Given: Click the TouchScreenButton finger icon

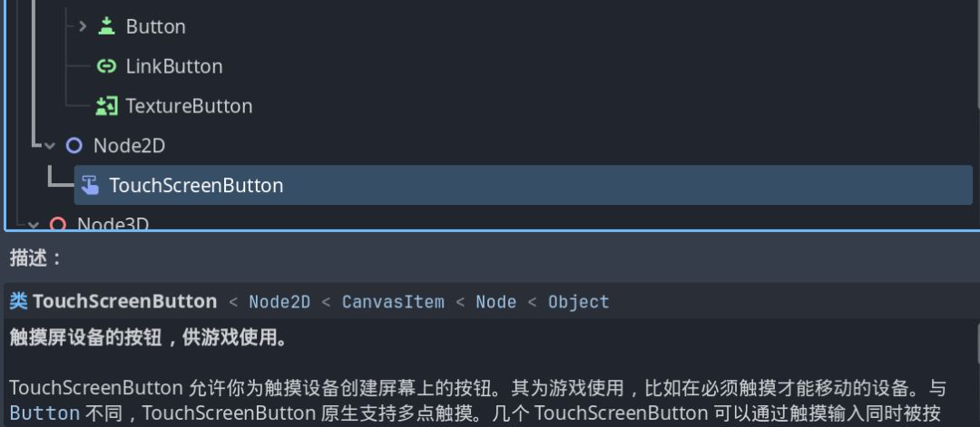Looking at the screenshot, I should [x=90, y=186].
